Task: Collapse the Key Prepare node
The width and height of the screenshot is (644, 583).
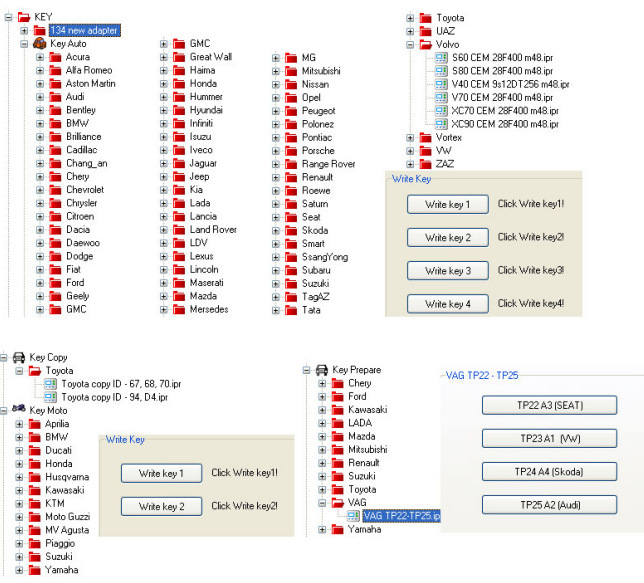Action: (x=306, y=370)
